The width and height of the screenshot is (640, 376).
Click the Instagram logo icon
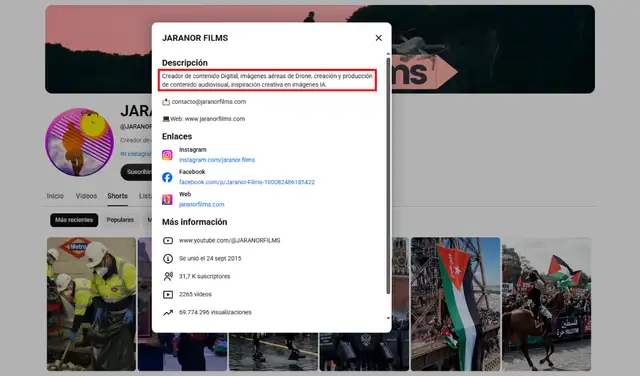click(167, 155)
